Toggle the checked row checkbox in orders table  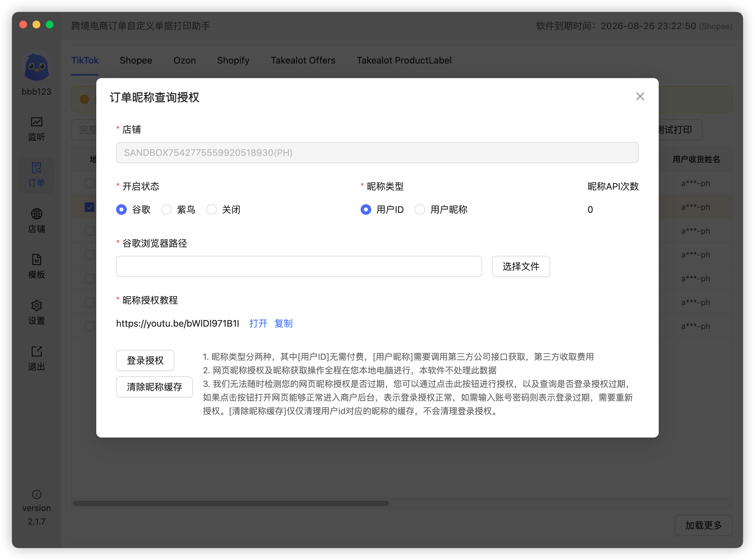point(89,207)
